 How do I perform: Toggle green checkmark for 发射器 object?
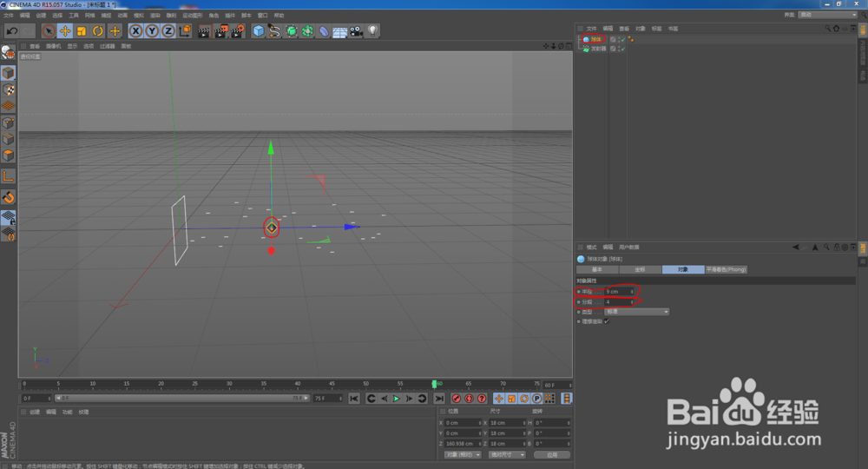pyautogui.click(x=622, y=49)
